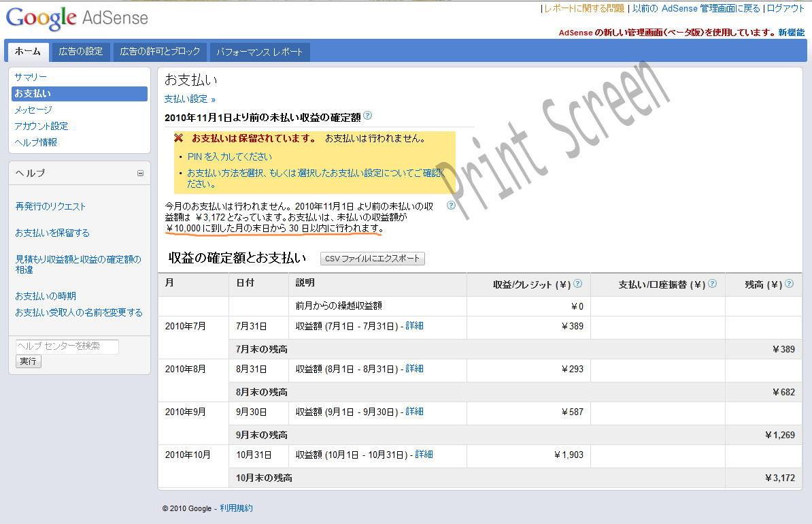Open 利用規約 footer link

[x=236, y=508]
